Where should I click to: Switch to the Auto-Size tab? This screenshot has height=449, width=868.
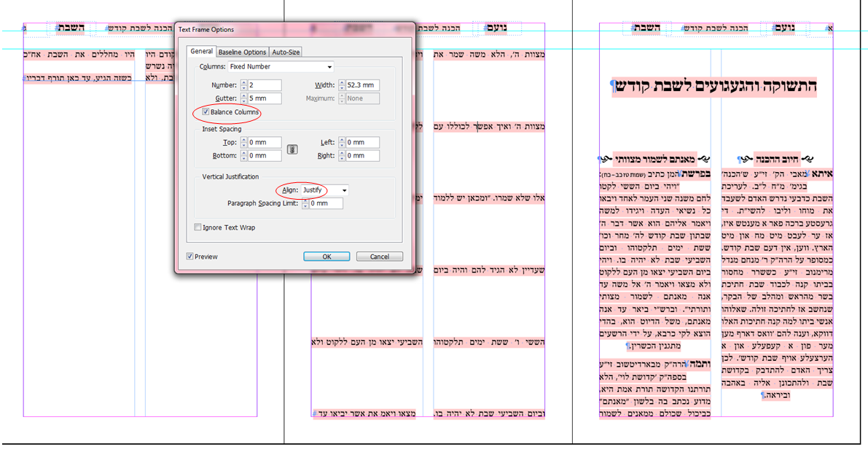[x=286, y=52]
